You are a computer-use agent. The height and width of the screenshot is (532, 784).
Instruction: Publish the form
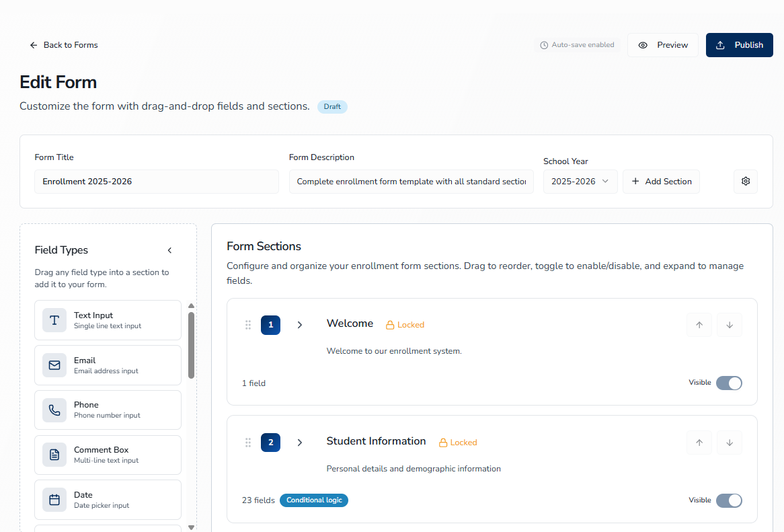click(739, 45)
